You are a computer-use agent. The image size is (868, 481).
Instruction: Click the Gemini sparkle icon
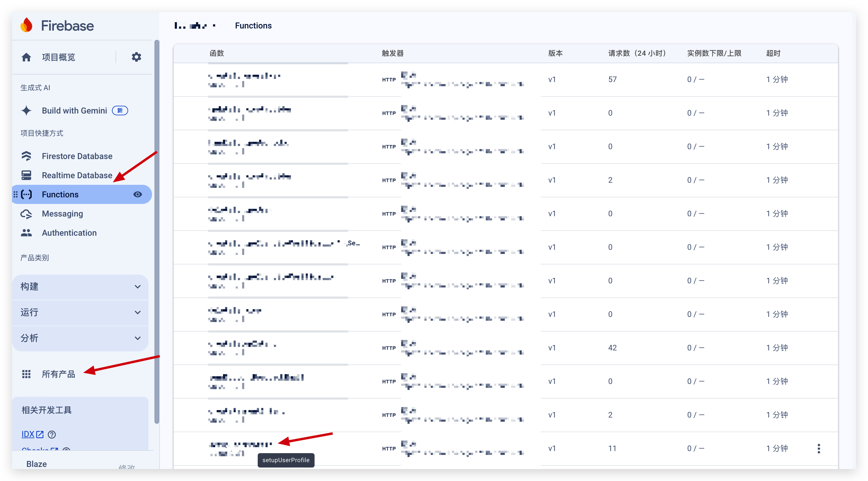coord(26,111)
